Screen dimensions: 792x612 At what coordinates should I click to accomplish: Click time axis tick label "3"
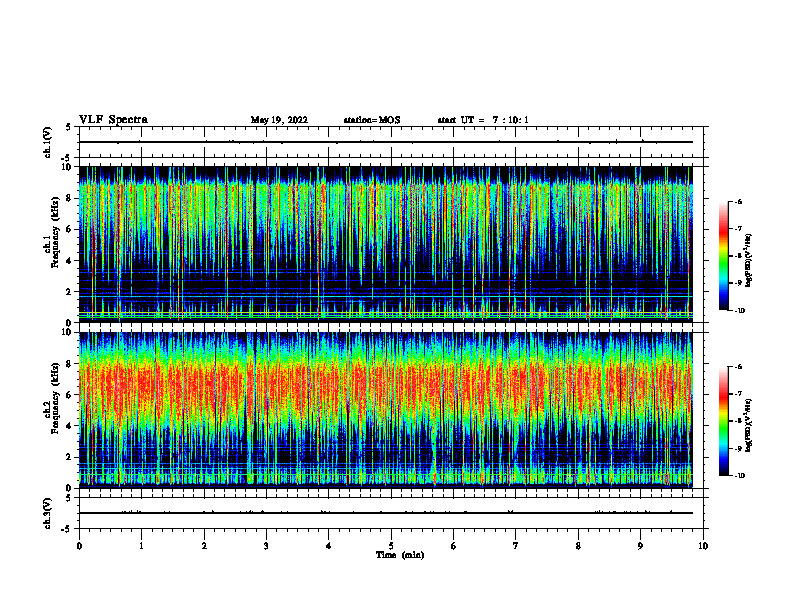coord(266,546)
